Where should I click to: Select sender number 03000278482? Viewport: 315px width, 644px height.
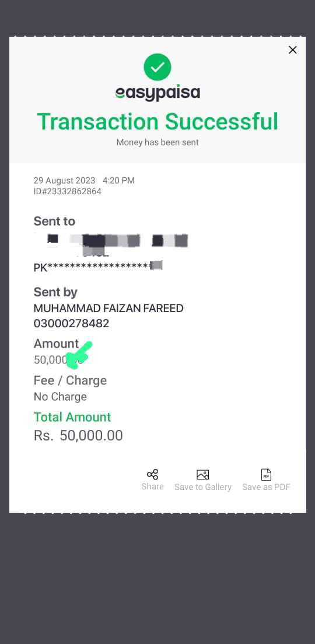coord(72,323)
